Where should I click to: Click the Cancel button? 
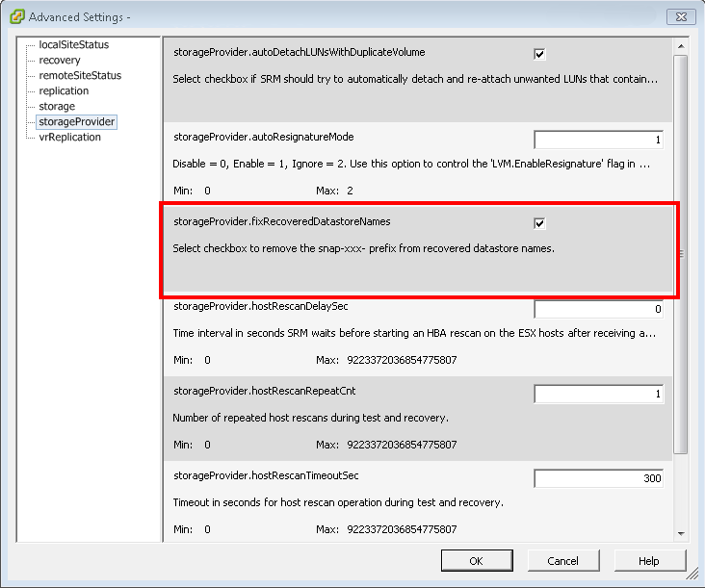pos(562,561)
